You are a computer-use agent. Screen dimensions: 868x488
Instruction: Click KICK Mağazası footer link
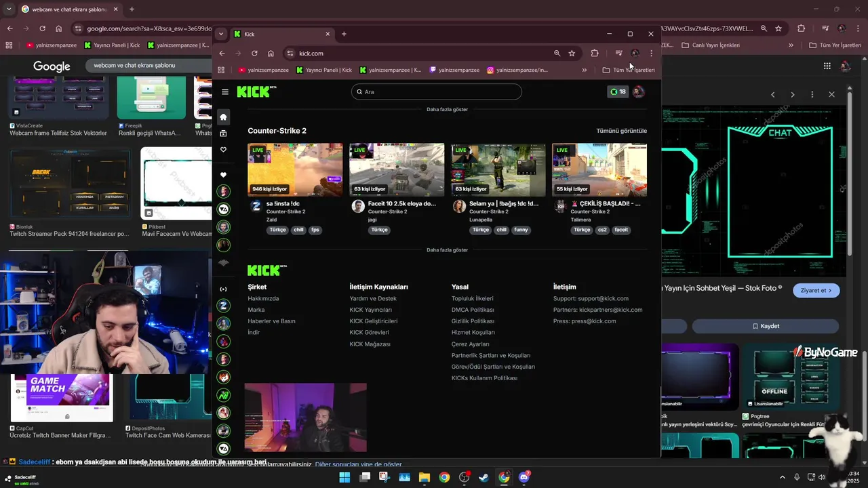tap(370, 344)
